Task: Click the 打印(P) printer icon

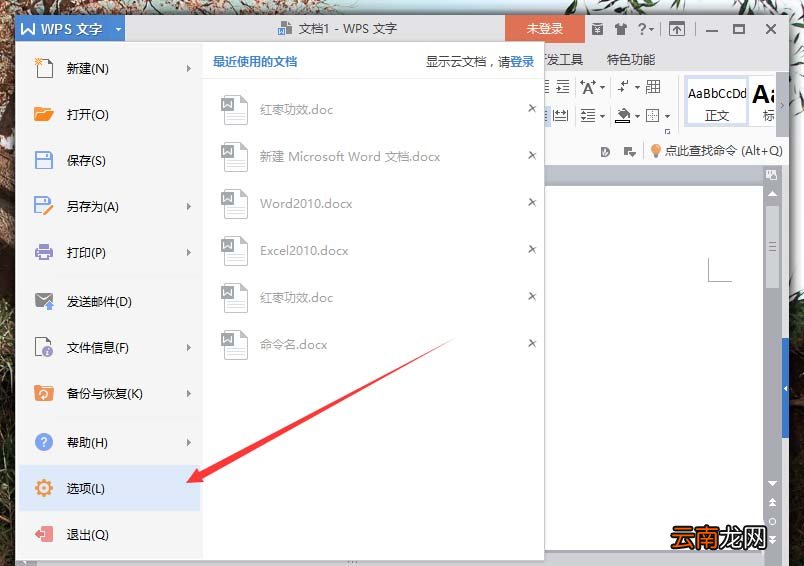Action: click(x=44, y=252)
